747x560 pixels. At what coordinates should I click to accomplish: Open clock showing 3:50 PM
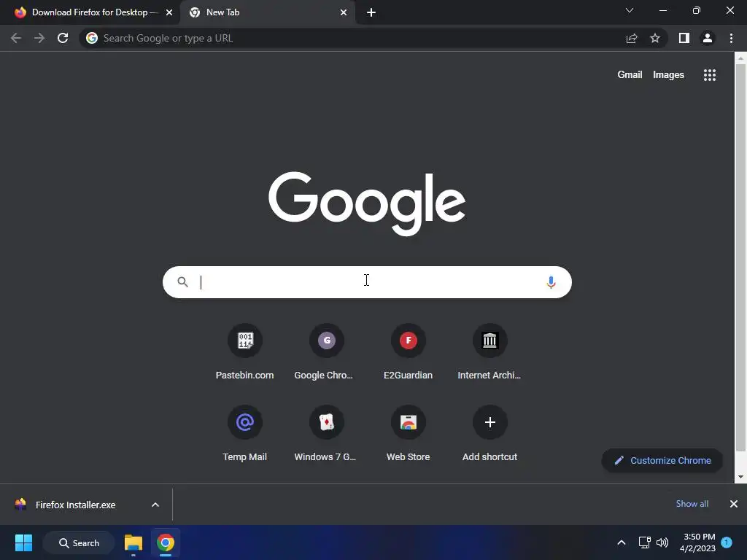[697, 542]
